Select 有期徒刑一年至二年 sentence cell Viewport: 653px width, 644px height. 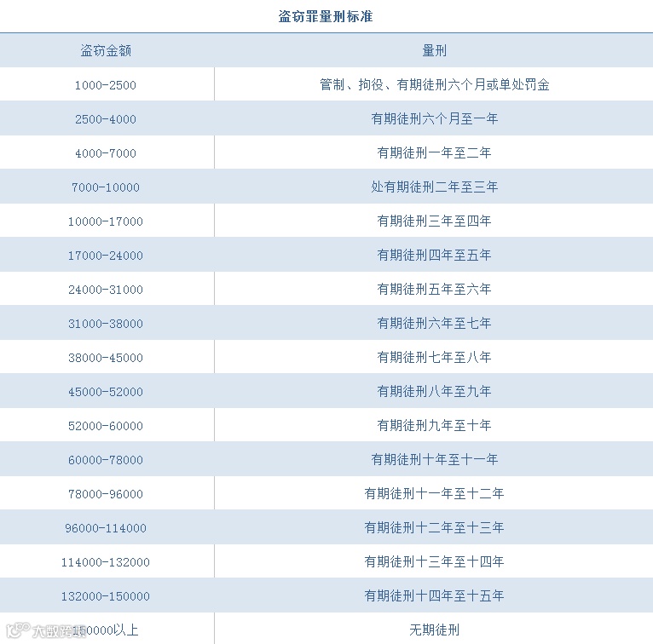click(435, 153)
